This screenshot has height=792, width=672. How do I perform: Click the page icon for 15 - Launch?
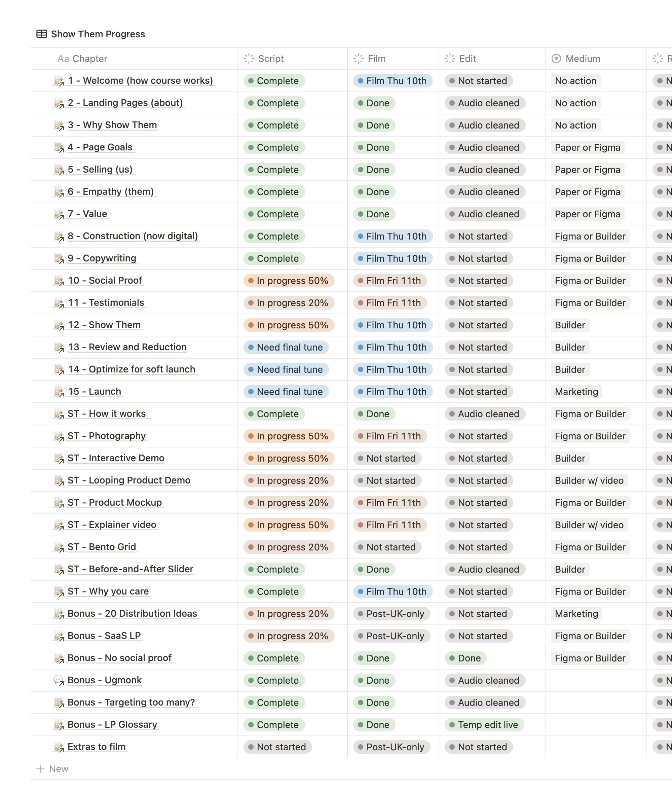(59, 391)
